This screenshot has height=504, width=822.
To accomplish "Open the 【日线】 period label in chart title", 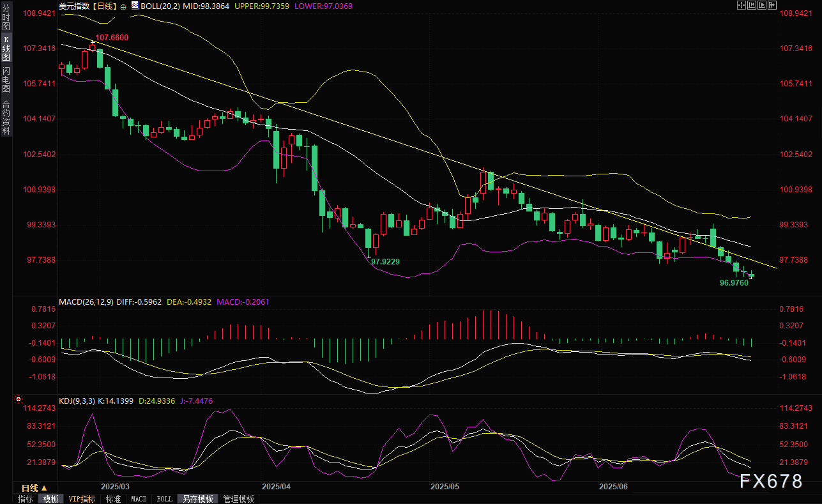I will pos(105,6).
